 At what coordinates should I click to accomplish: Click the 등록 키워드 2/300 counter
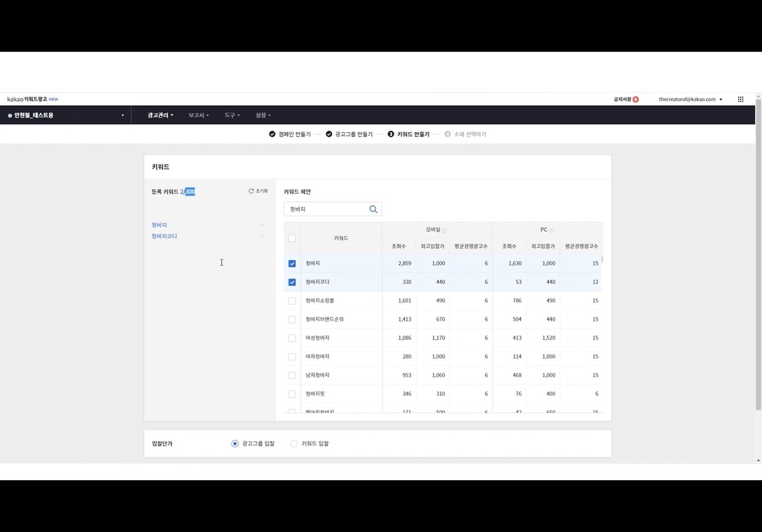pos(173,192)
